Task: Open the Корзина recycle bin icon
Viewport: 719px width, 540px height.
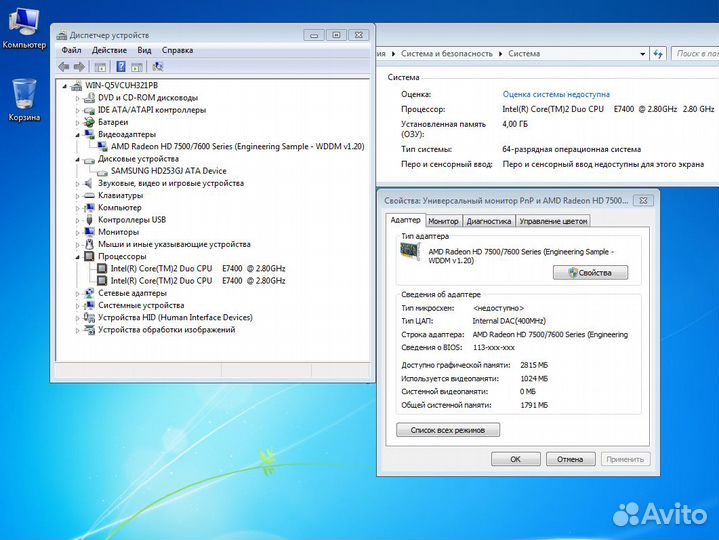Action: coord(24,100)
